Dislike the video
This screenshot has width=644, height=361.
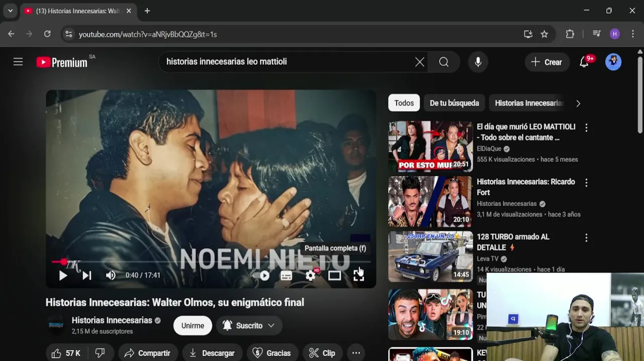pos(100,353)
